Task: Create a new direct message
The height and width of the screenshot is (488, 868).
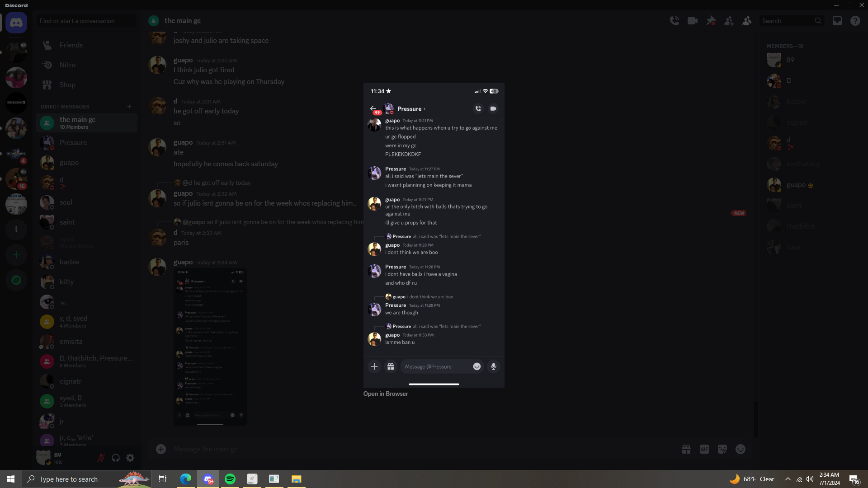Action: pyautogui.click(x=129, y=107)
